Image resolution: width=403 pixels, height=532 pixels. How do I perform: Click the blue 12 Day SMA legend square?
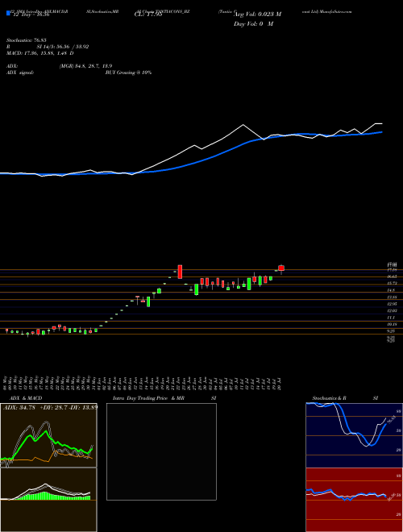8,14
